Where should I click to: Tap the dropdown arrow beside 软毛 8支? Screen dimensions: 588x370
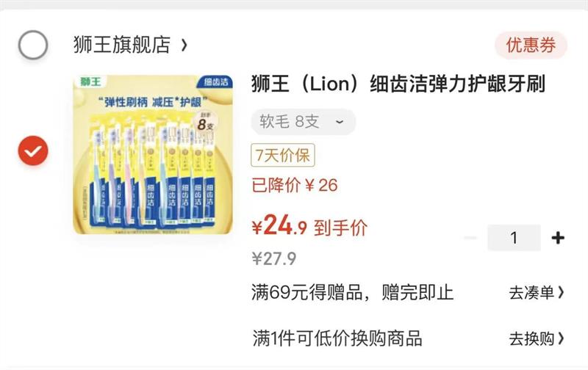tap(339, 122)
